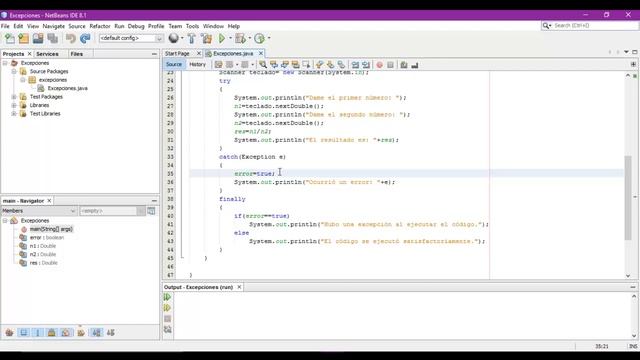Click the Shift Line Left icon
This screenshot has height=360, width=640.
[355, 64]
